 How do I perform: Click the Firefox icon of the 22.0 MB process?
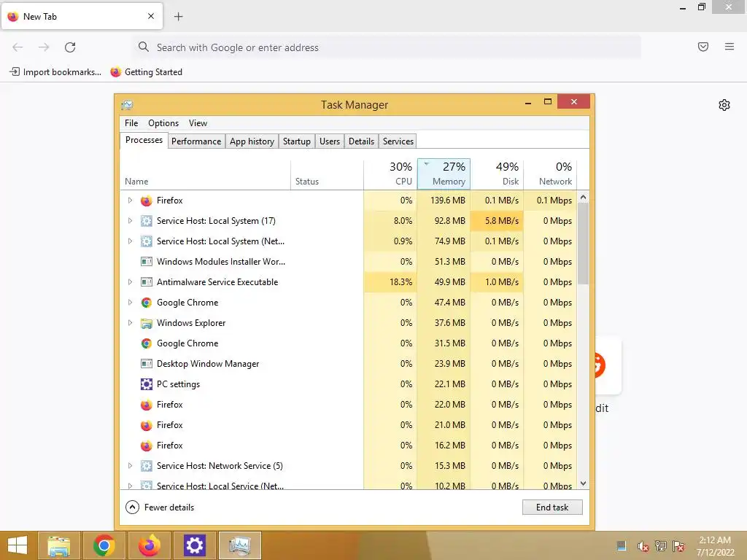click(146, 405)
